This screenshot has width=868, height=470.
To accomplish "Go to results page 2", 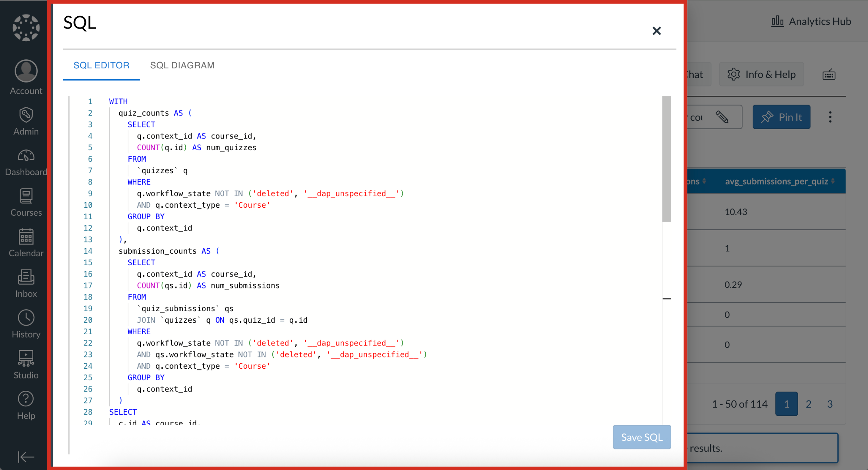I will pyautogui.click(x=808, y=404).
